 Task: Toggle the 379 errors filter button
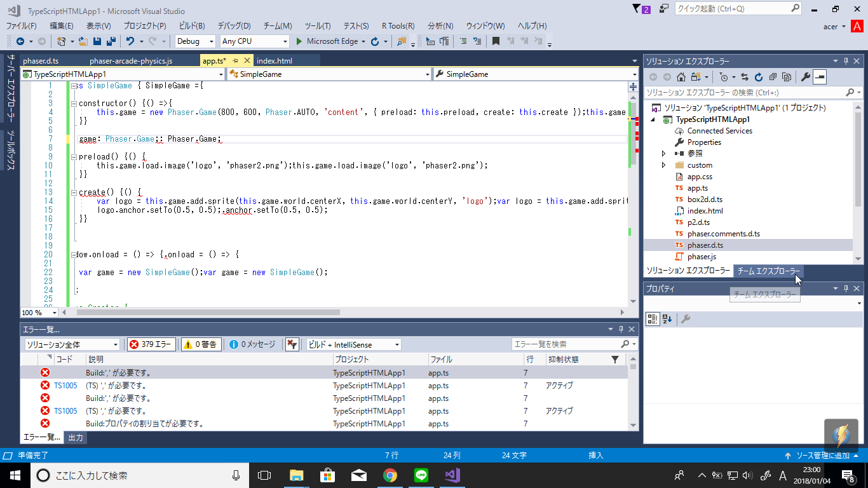[x=152, y=344]
